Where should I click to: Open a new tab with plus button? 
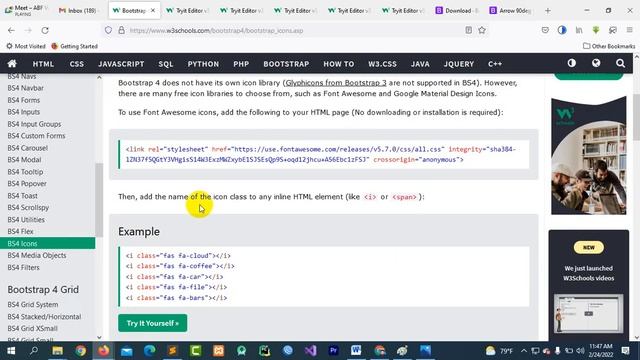[548, 11]
